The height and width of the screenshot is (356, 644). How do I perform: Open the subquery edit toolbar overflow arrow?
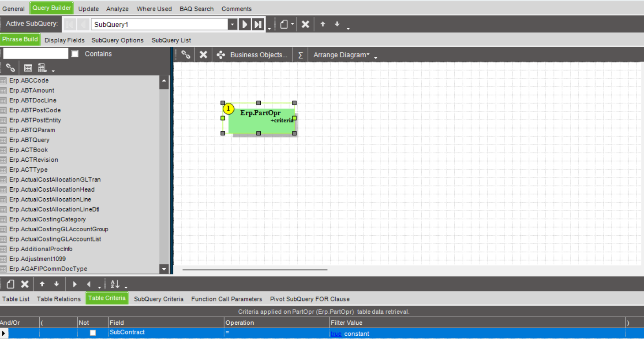pyautogui.click(x=348, y=29)
